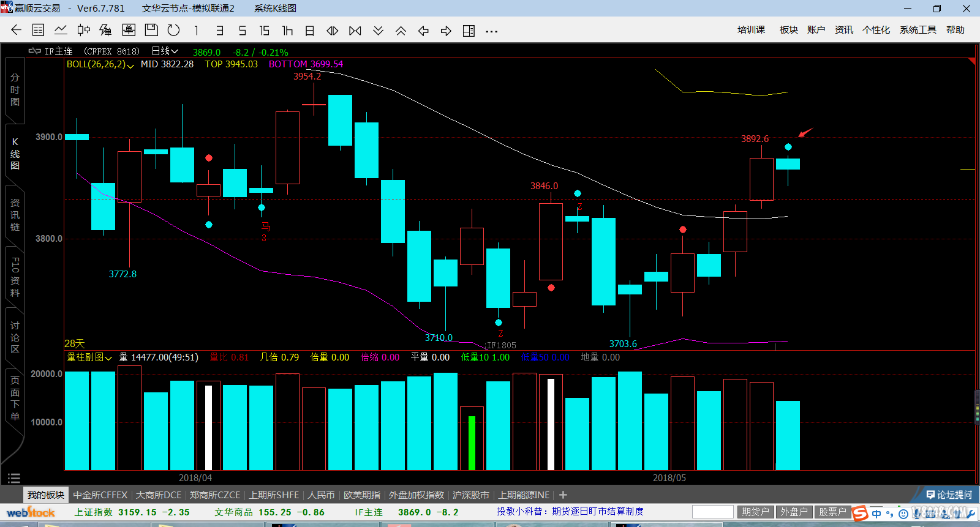Click the link chain icon beside IF主连
The width and height of the screenshot is (980, 527).
[x=35, y=51]
